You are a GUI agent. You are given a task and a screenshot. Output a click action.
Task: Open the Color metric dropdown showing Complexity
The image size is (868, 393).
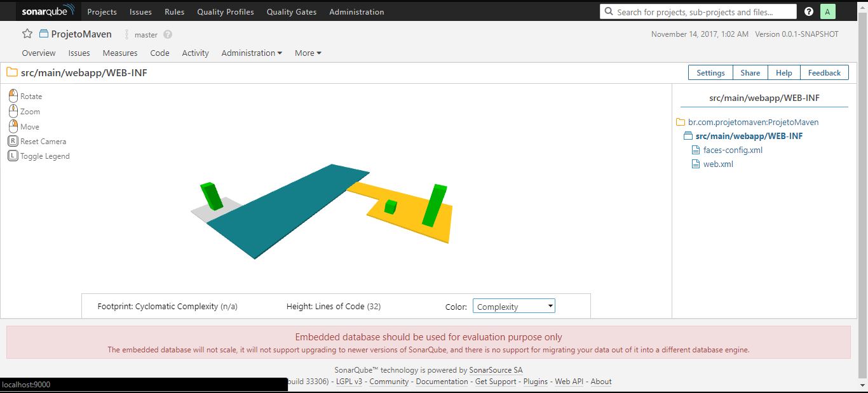(514, 307)
